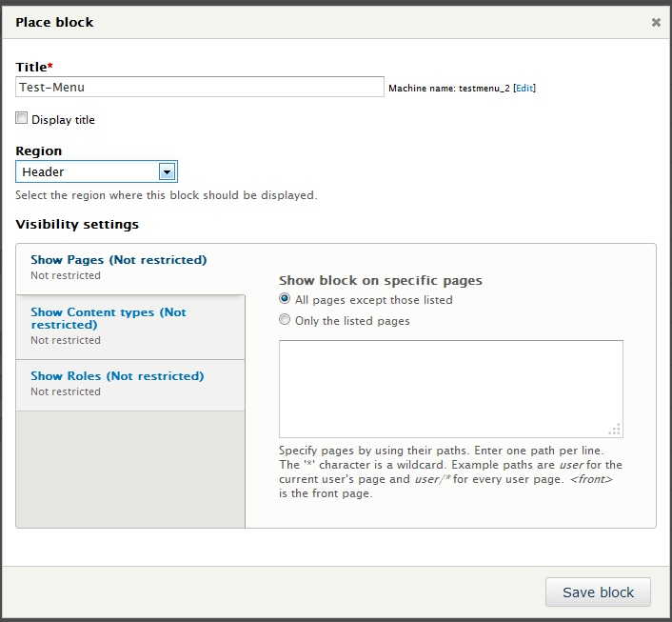Click the Region dropdown arrow button
672x622 pixels.
(167, 172)
